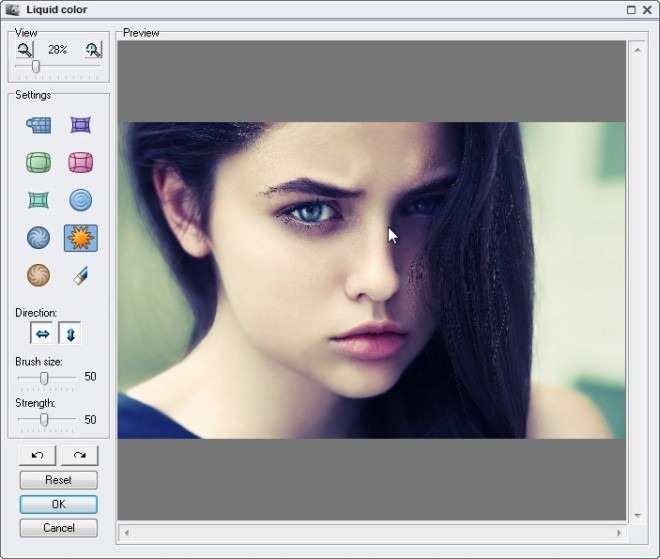Click the preview image of the woman
This screenshot has width=660, height=559.
(372, 280)
